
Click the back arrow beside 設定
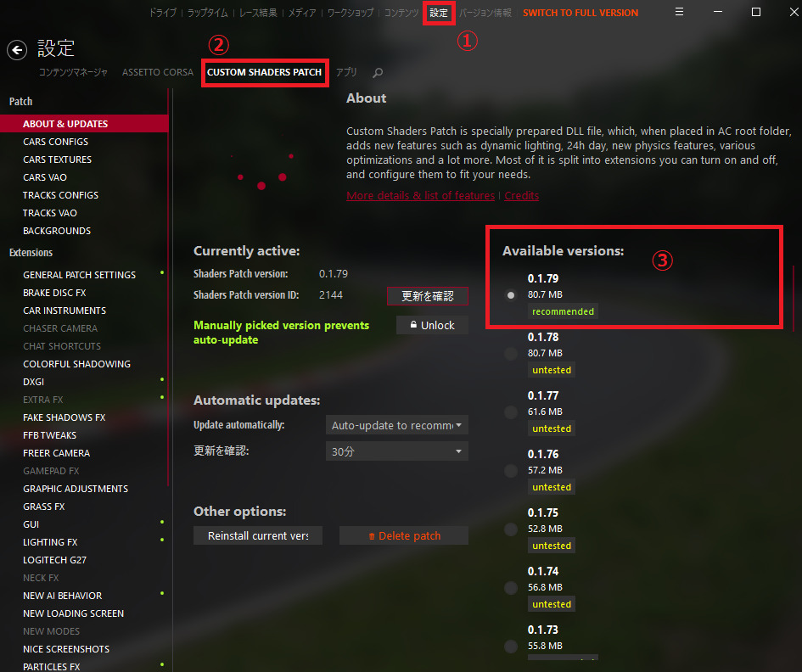17,49
